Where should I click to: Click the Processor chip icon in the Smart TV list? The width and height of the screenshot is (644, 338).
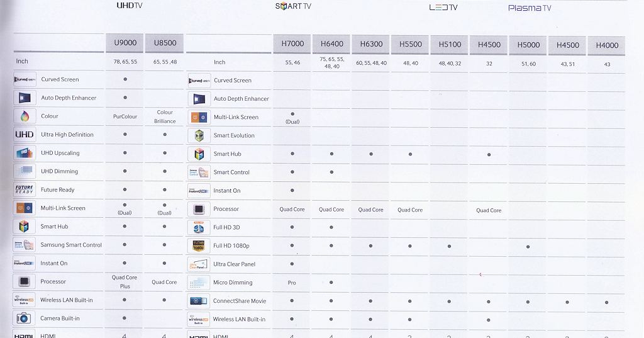coord(199,209)
